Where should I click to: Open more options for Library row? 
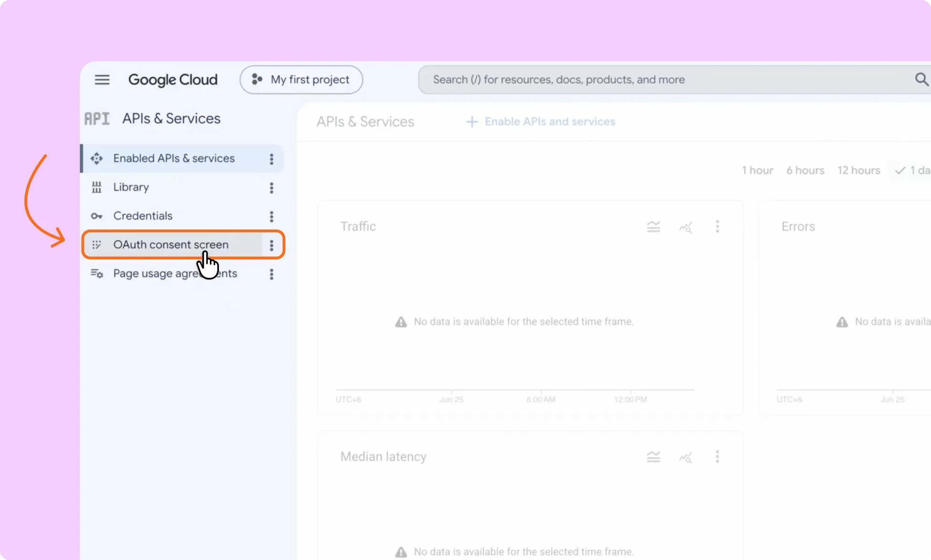(x=271, y=188)
